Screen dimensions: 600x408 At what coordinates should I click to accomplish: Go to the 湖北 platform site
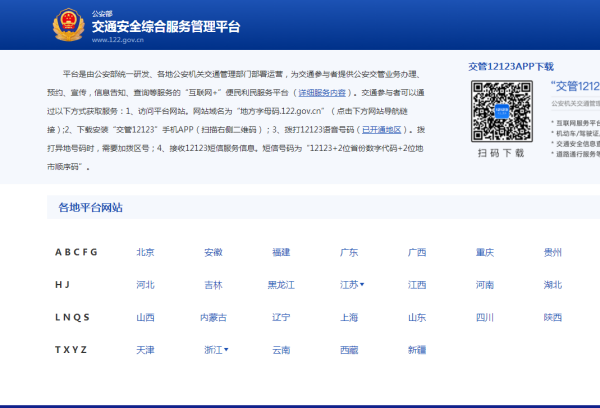coord(553,285)
